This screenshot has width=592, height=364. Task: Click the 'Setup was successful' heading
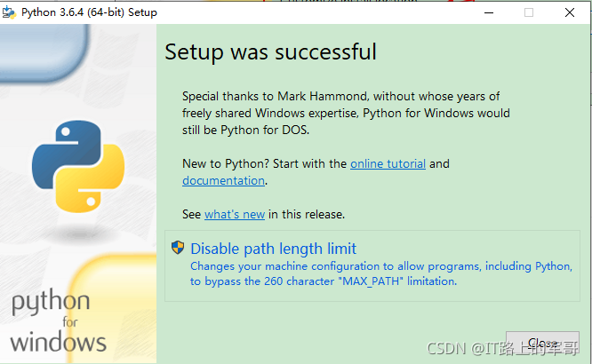271,51
